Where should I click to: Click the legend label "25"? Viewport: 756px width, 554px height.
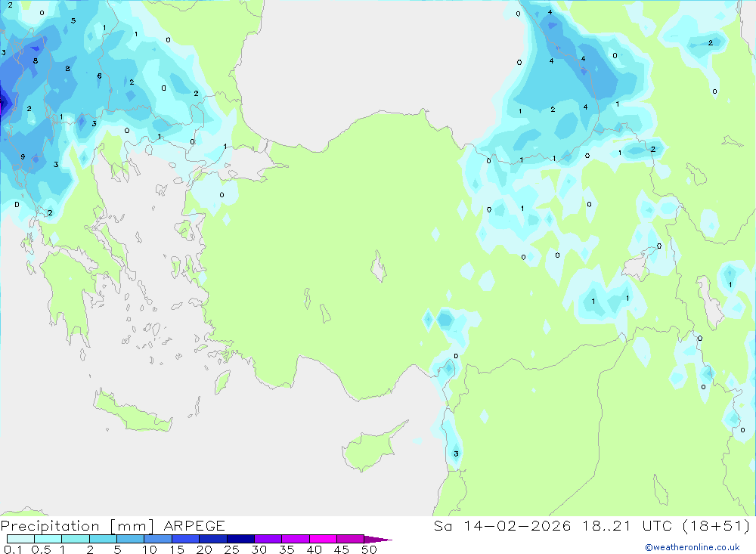click(x=232, y=549)
